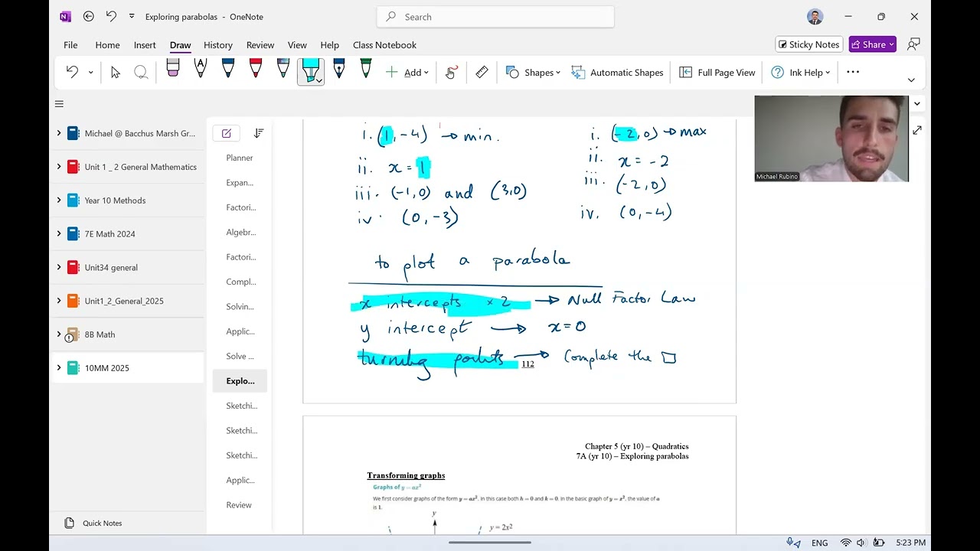Choose the cyan highlighter pen
This screenshot has width=980, height=551.
click(x=310, y=70)
